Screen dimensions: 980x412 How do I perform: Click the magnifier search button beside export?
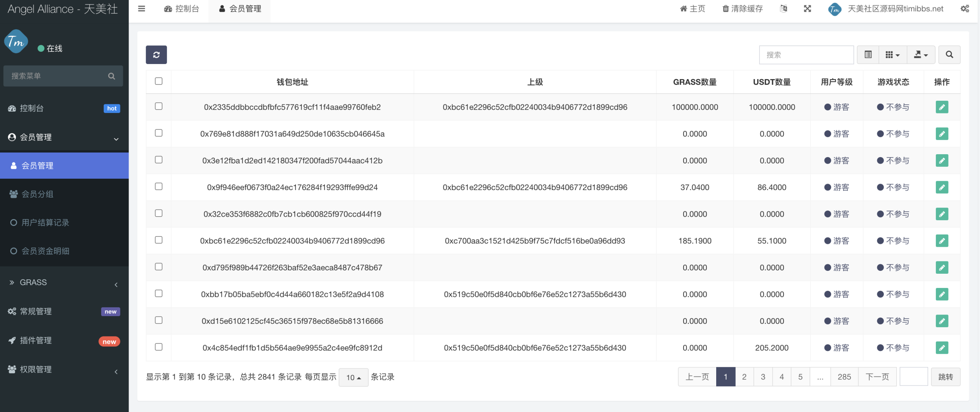click(949, 55)
